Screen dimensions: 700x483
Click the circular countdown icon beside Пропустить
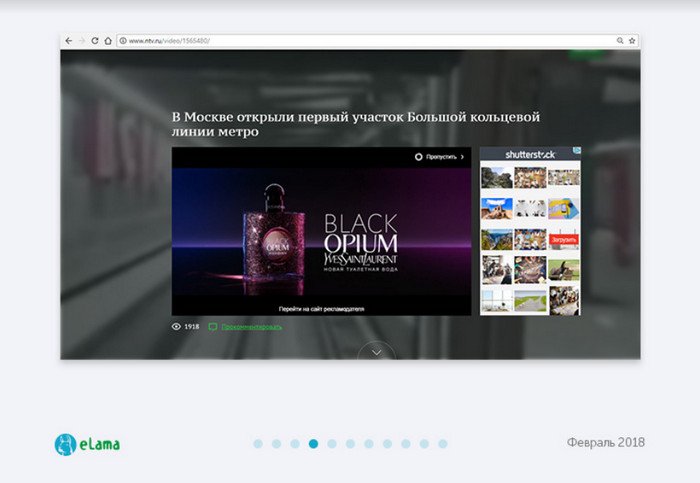click(418, 157)
